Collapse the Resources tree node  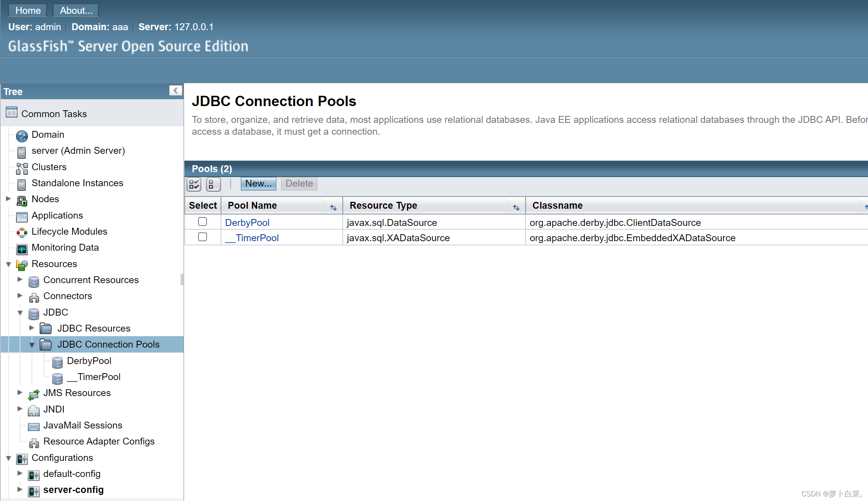point(8,264)
